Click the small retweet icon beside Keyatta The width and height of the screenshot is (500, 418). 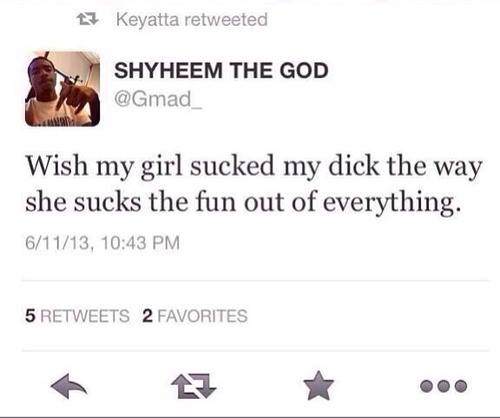tap(88, 19)
